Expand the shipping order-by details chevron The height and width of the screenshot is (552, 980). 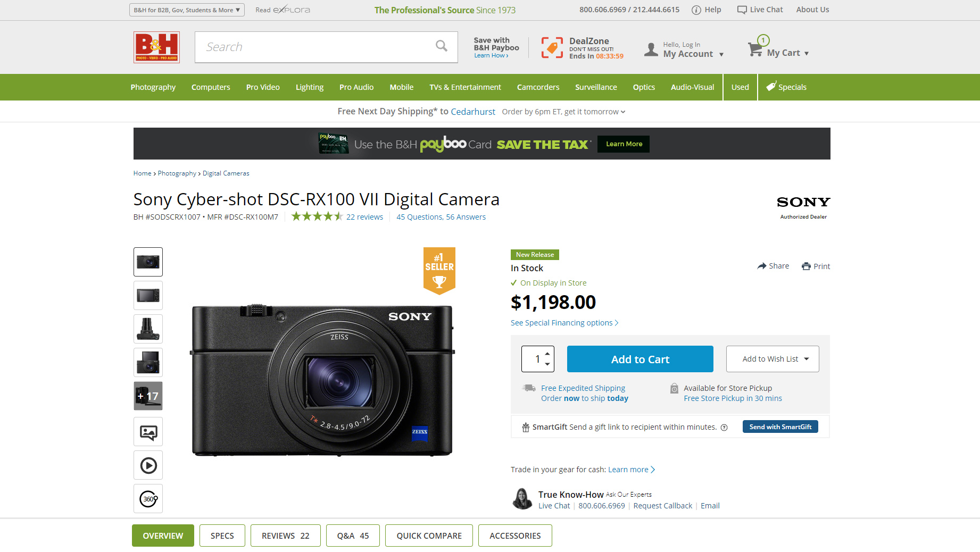point(623,112)
